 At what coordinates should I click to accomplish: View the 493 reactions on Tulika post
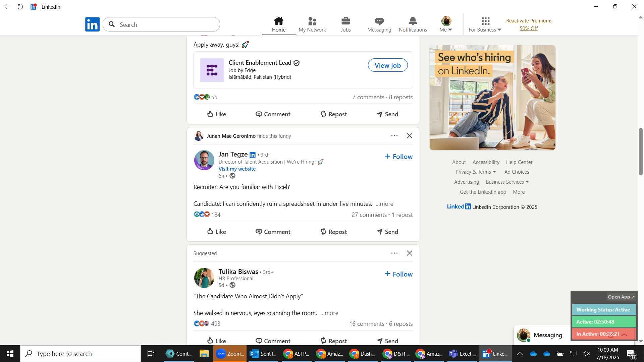click(207, 324)
